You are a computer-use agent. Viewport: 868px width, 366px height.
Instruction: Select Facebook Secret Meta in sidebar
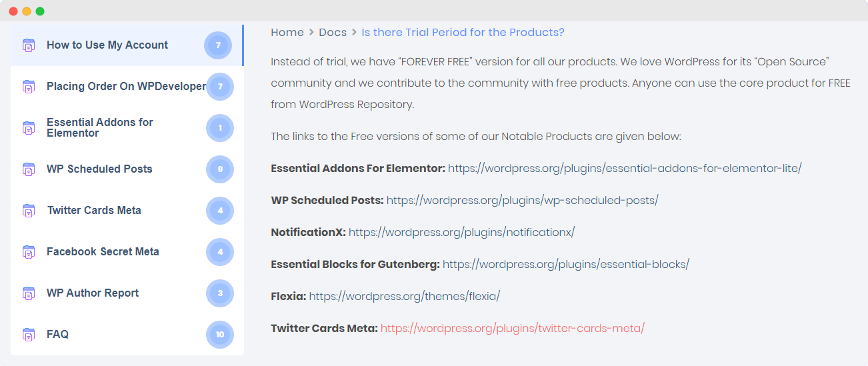click(x=103, y=252)
